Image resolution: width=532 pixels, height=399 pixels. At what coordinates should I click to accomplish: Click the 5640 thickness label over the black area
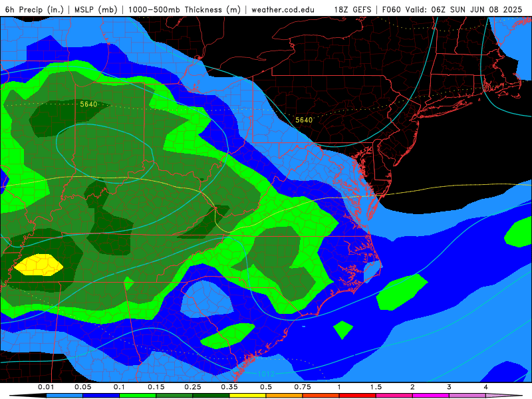304,120
